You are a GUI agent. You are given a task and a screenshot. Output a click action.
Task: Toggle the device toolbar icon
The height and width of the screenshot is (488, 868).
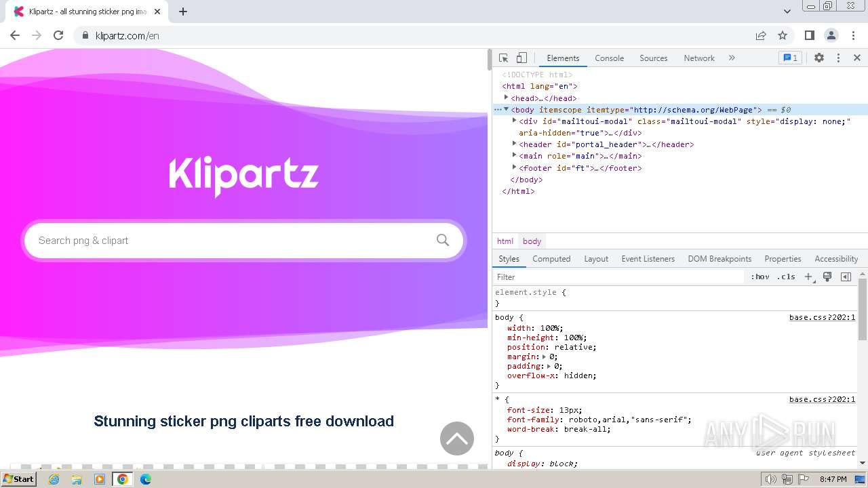(x=521, y=58)
